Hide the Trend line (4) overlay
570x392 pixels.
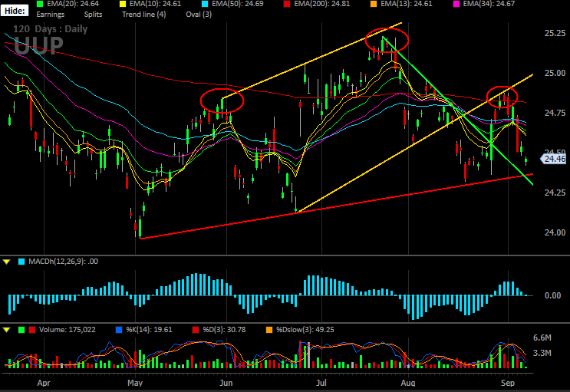(x=144, y=15)
